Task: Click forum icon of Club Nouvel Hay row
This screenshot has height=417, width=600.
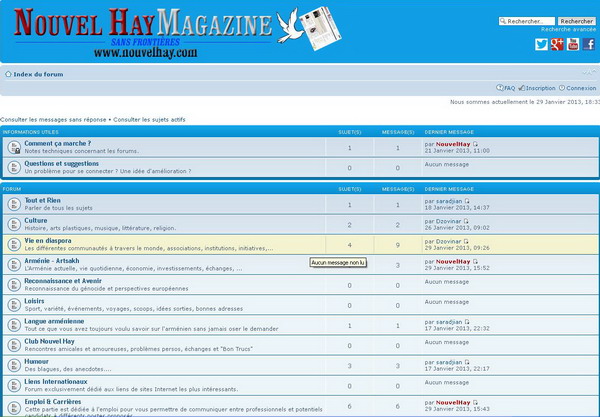Action: coord(14,345)
